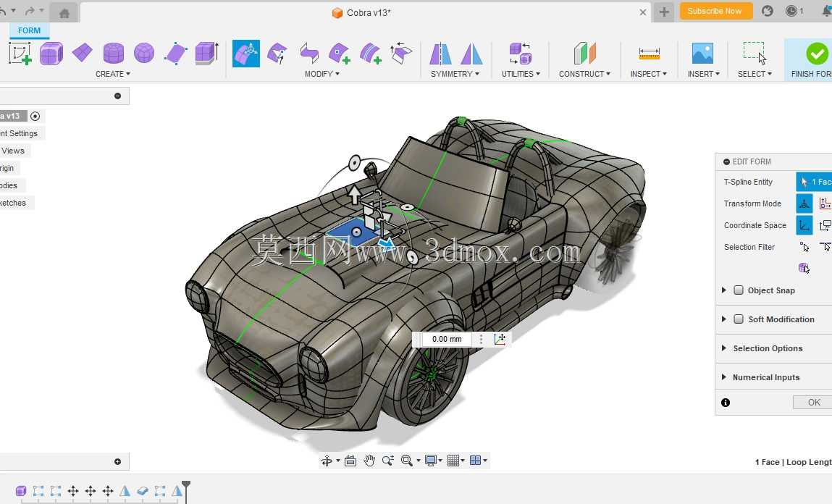Screen dimensions: 832x504
Task: Switch to the FORM ribbon tab
Action: coord(29,30)
